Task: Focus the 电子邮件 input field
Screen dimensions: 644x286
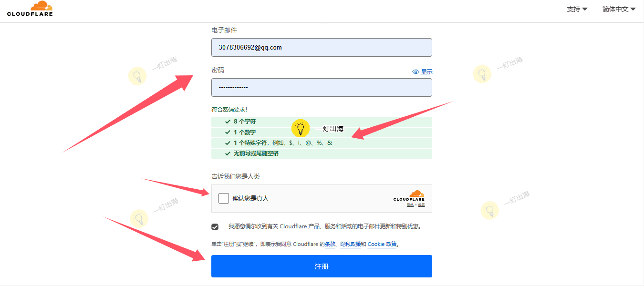Action: click(x=322, y=48)
